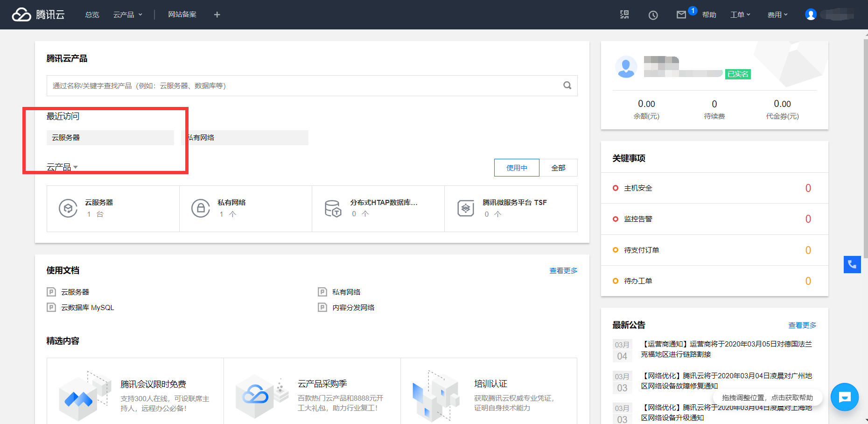Viewport: 868px width, 424px height.
Task: Open 云数据库 MySQL documentation link
Action: tap(88, 307)
